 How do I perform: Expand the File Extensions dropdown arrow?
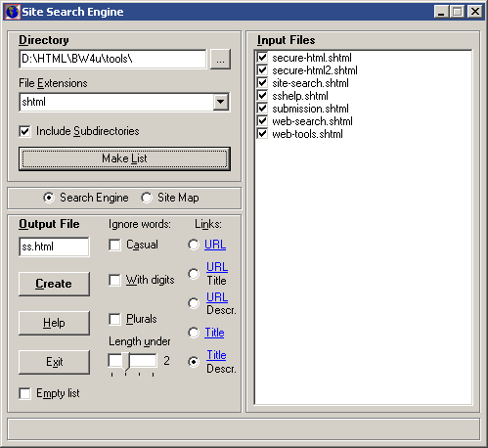(221, 102)
